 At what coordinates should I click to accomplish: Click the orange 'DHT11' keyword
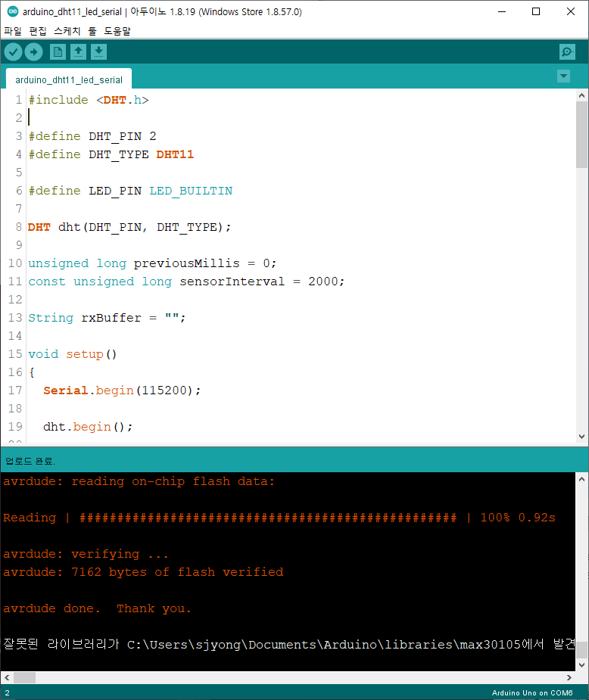tap(175, 154)
